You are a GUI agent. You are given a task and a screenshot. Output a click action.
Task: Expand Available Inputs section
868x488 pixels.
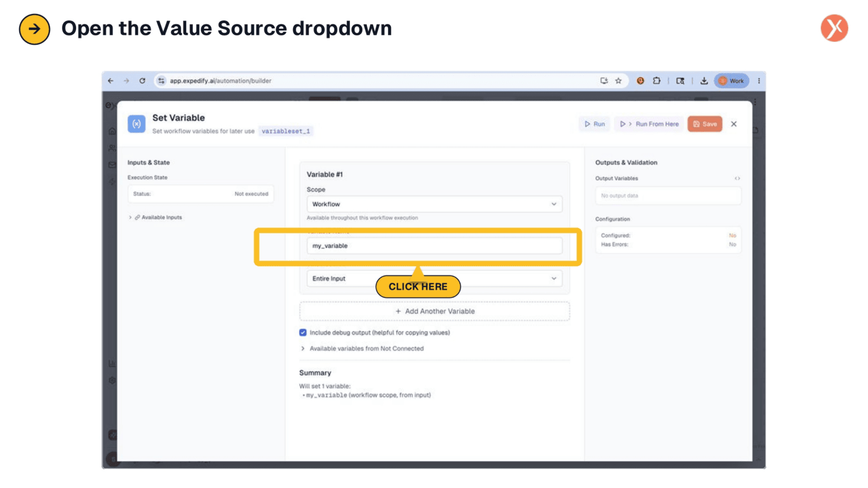[156, 217]
